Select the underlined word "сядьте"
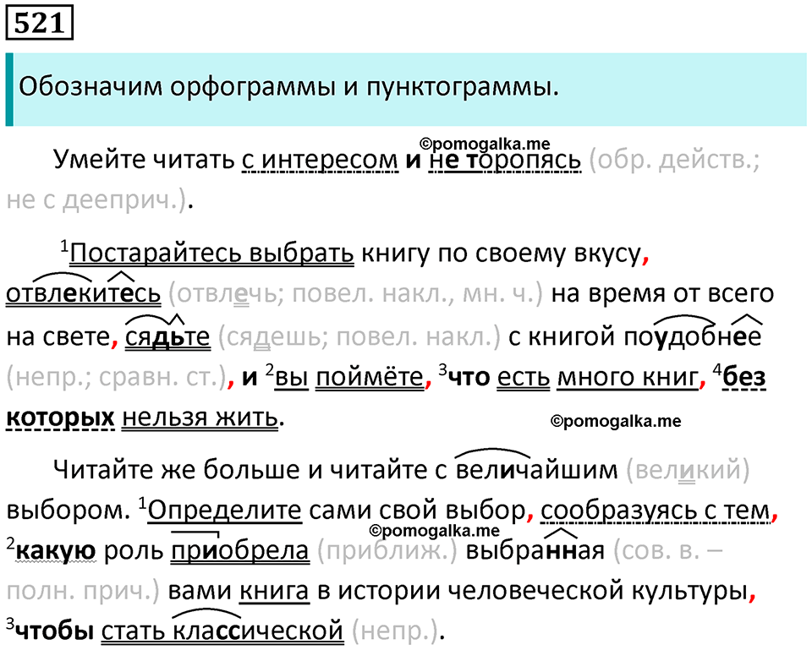 [167, 337]
